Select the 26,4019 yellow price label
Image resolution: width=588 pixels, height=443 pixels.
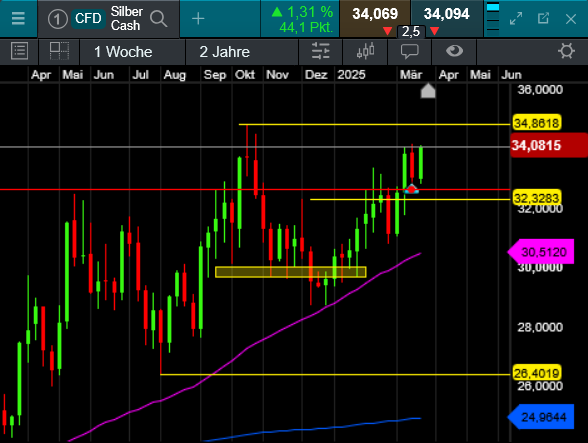click(x=537, y=373)
